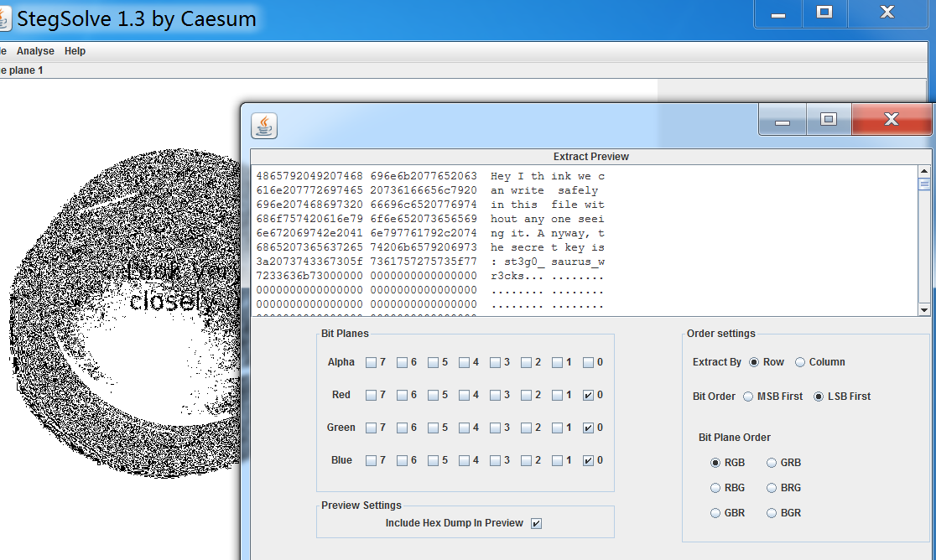Uncheck Blue bit plane 0

[x=589, y=460]
